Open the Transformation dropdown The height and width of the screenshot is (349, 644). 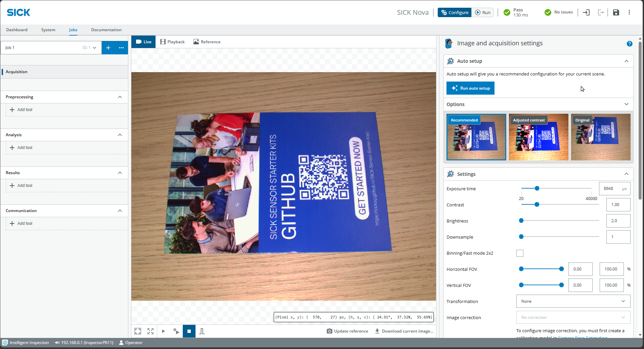coord(573,301)
